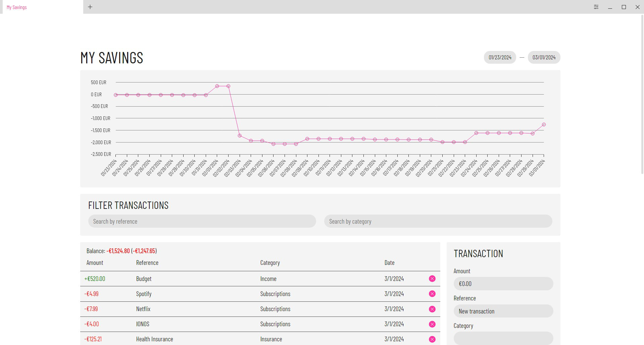Open the end date 03/01/2024 picker
644x345 pixels.
[x=544, y=57]
